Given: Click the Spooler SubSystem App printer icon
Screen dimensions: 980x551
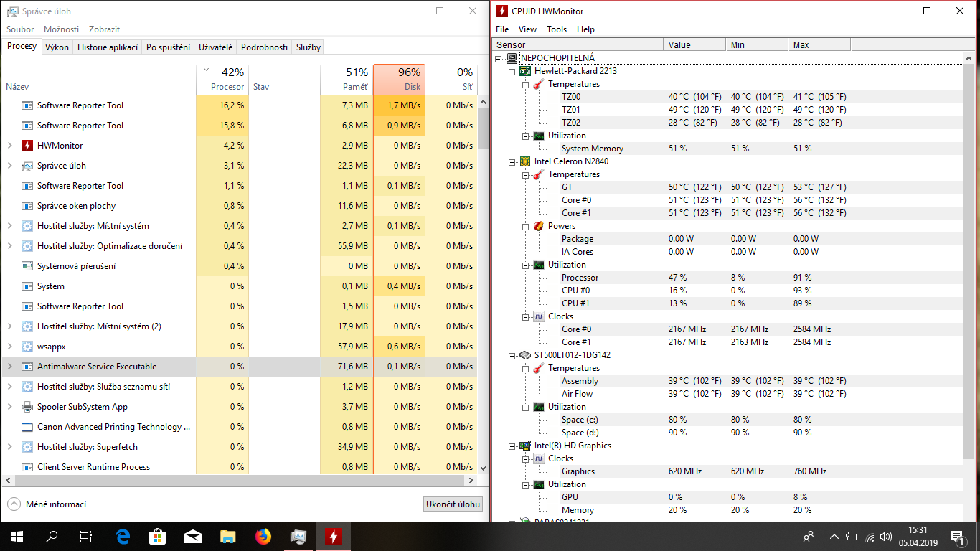Looking at the screenshot, I should click(27, 407).
